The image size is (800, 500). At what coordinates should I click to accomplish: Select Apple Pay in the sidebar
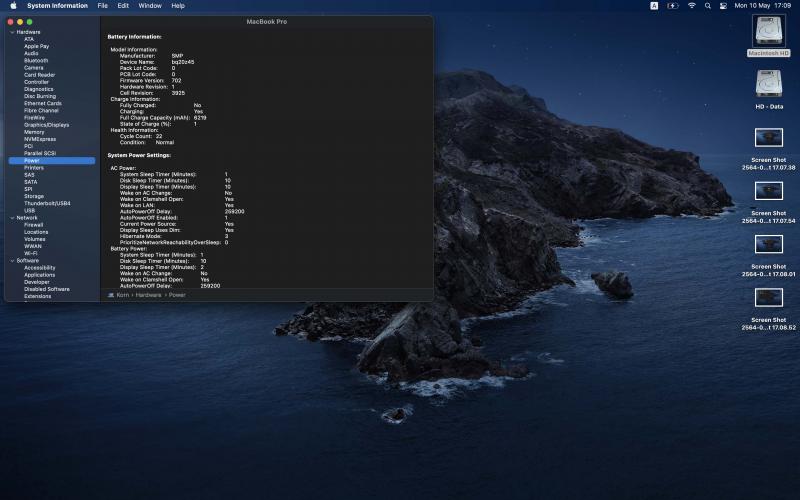[36, 46]
